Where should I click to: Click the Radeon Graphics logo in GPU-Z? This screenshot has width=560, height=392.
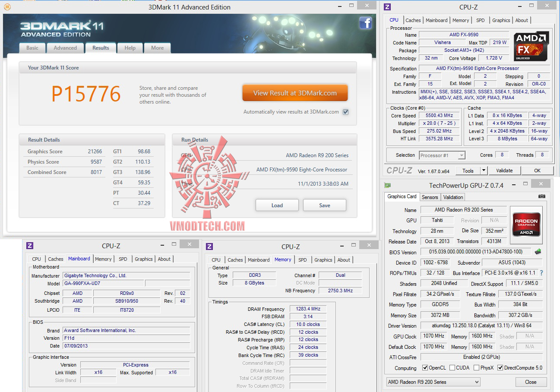(x=526, y=224)
